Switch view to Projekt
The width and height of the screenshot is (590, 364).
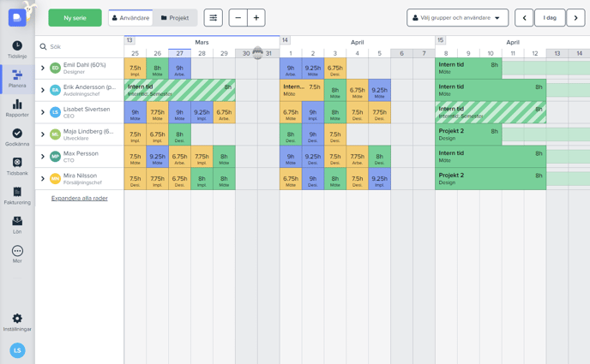175,18
